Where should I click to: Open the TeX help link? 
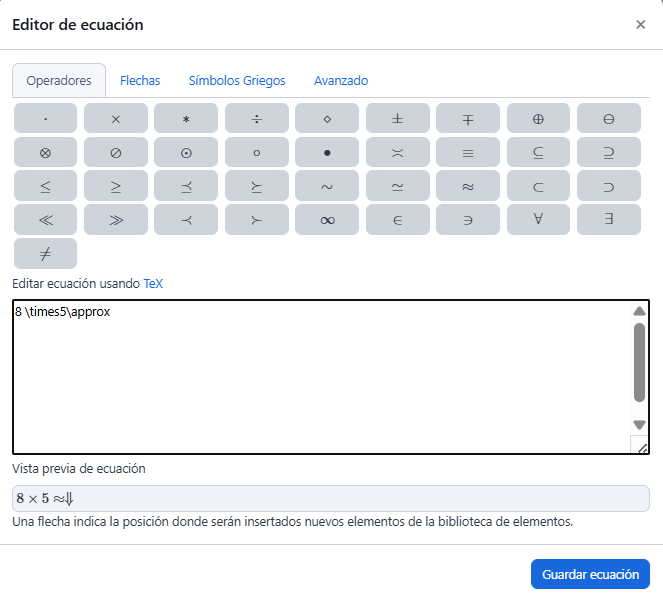coord(153,284)
